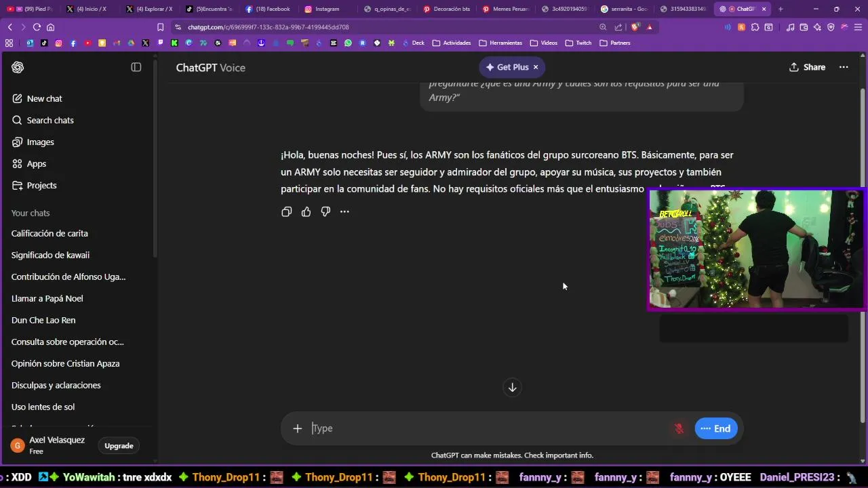868x488 pixels.
Task: Click the plus attach button in composer
Action: [297, 428]
